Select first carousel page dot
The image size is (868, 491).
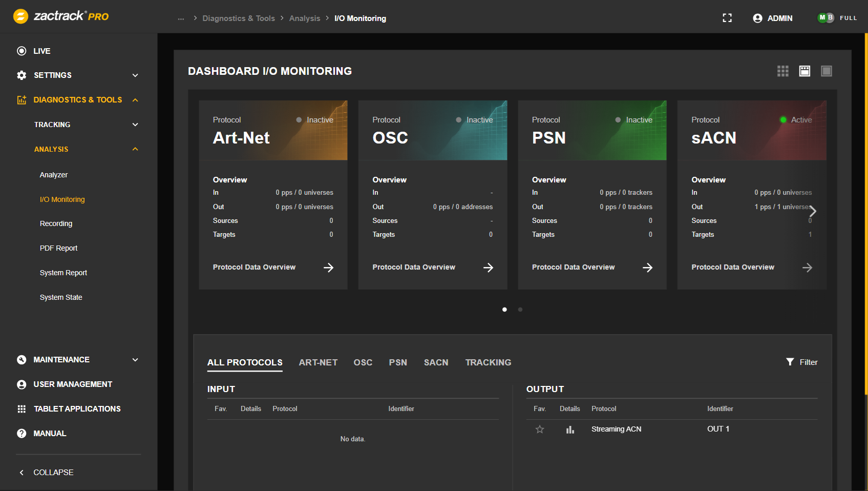click(x=505, y=310)
